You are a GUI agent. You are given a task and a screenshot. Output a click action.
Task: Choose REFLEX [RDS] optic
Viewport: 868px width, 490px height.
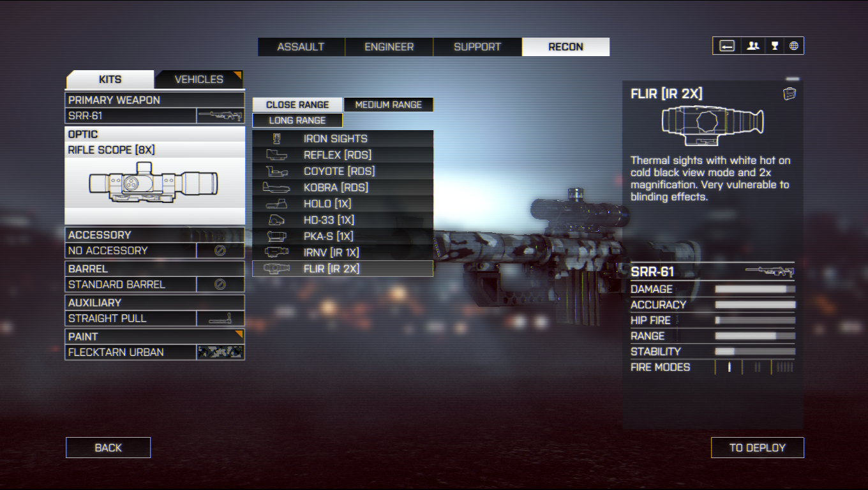(x=343, y=155)
